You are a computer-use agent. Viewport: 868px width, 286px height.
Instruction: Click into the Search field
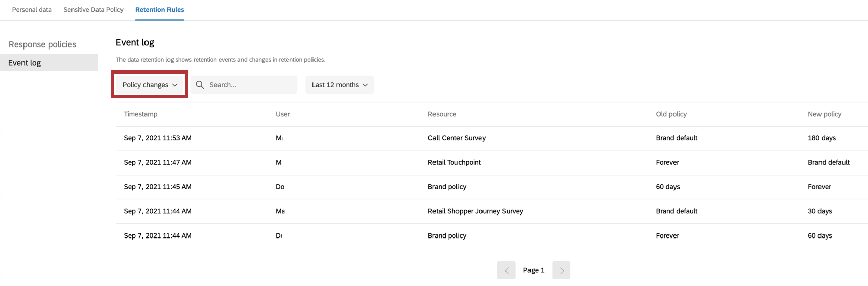pos(250,85)
